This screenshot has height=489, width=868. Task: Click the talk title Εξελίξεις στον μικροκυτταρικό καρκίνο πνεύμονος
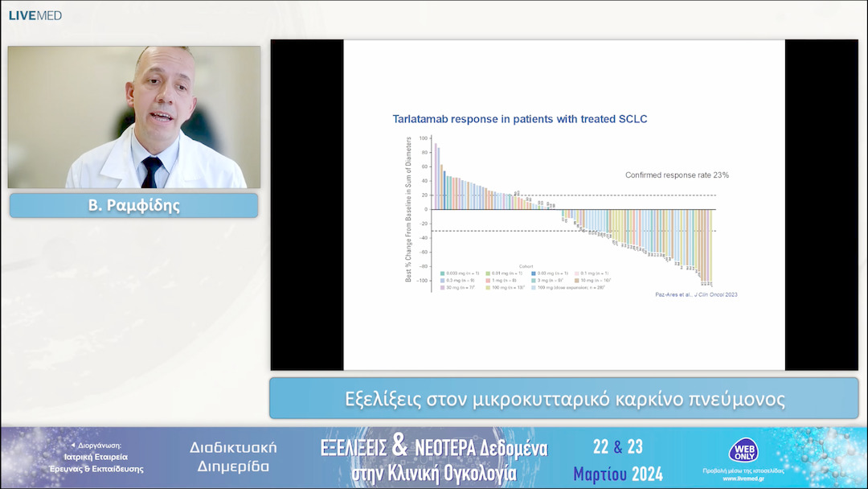[x=565, y=399]
